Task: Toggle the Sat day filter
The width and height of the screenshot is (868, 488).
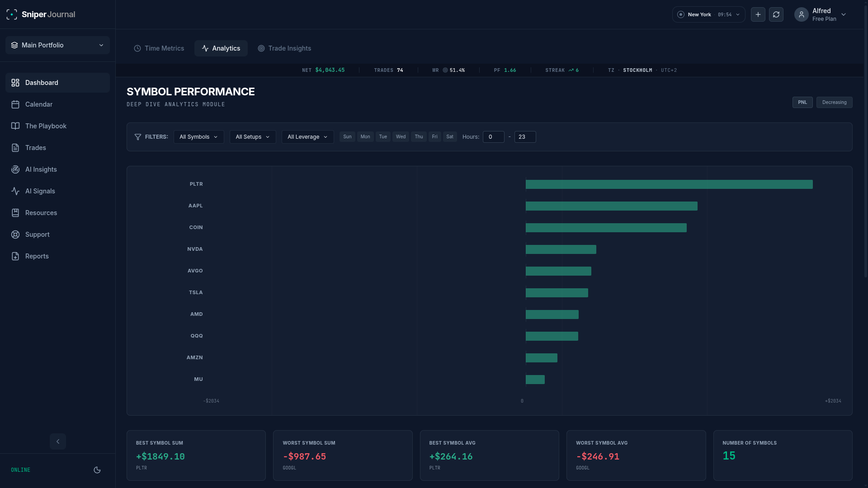Action: 450,136
